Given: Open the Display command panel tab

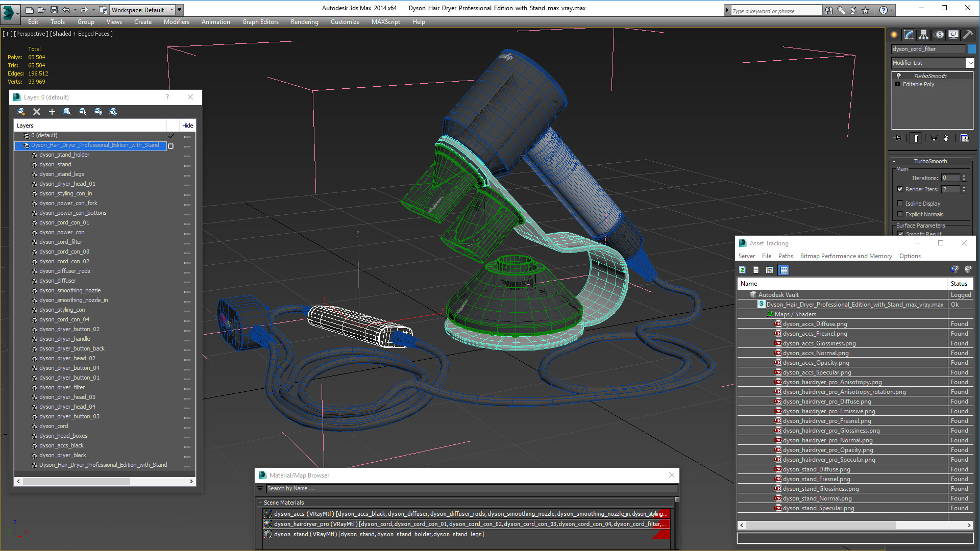Looking at the screenshot, I should (x=953, y=35).
